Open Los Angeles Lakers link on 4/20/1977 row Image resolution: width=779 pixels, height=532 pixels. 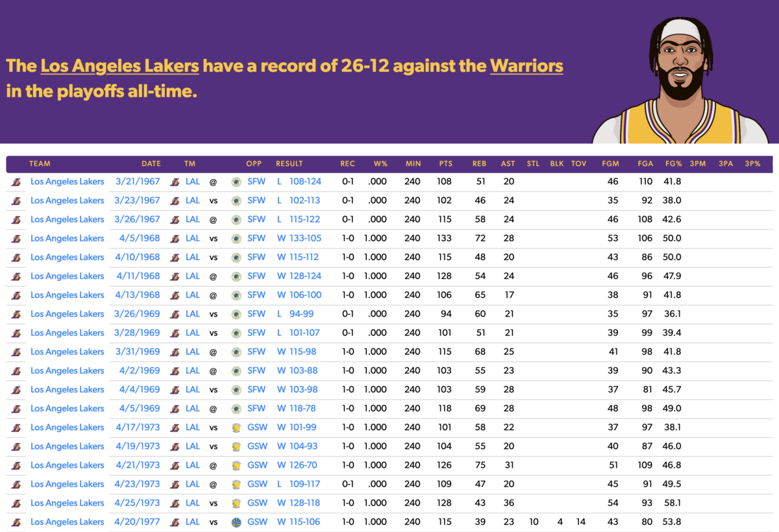click(x=68, y=522)
